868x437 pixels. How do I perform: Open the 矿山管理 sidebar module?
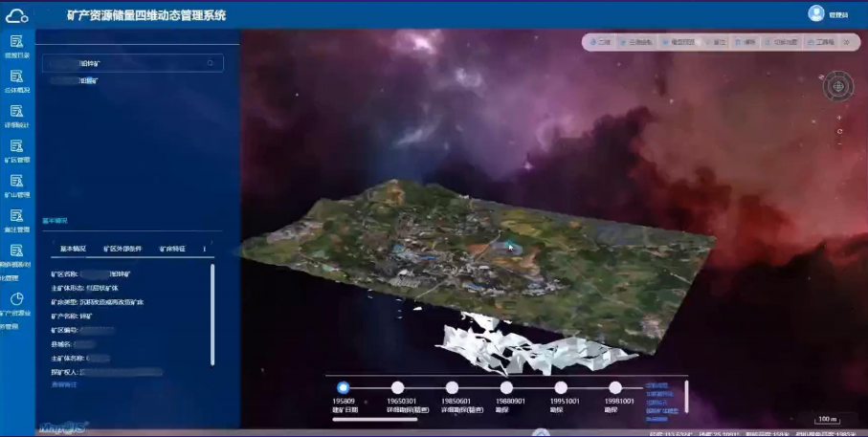pyautogui.click(x=17, y=186)
